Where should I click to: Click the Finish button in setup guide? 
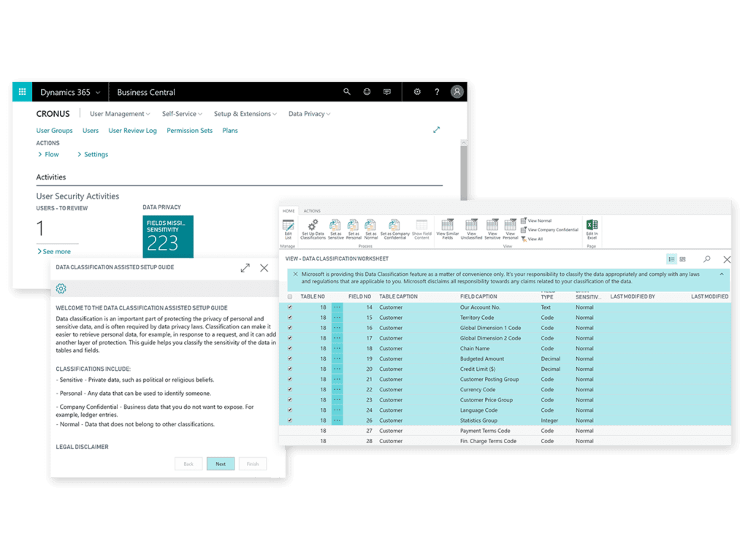[x=253, y=464]
